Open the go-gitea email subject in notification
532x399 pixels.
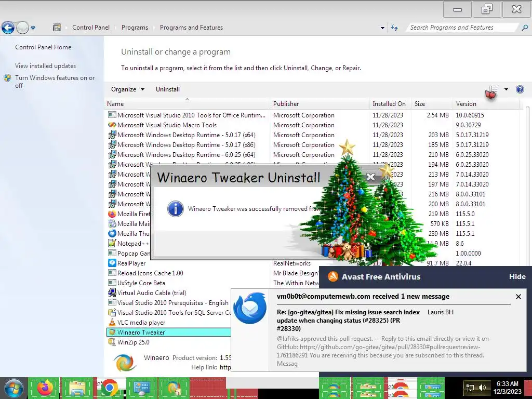(348, 320)
